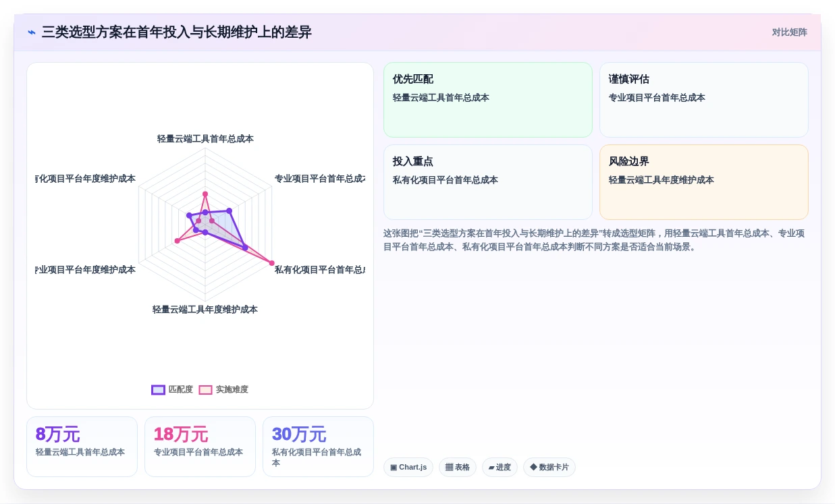835x504 pixels.
Task: Click the lightning icon beside the title
Action: (x=32, y=32)
